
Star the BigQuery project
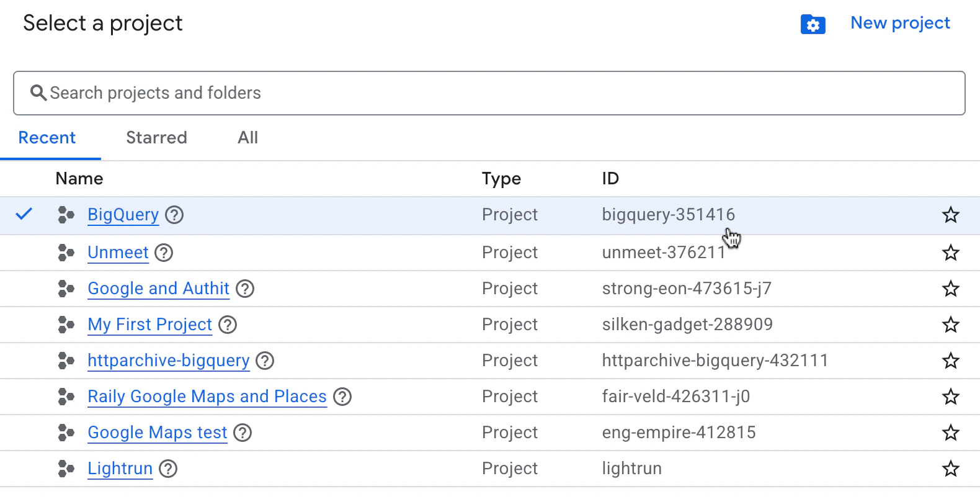(950, 215)
